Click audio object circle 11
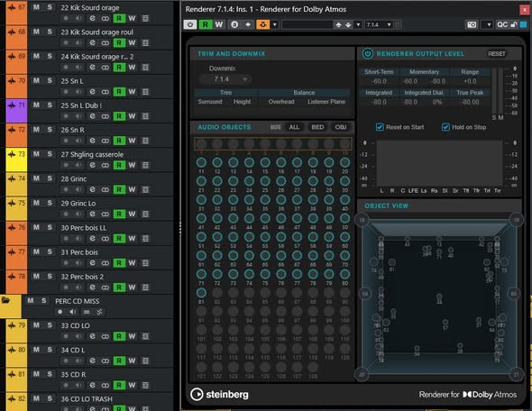This screenshot has width=532, height=411. pos(201,162)
